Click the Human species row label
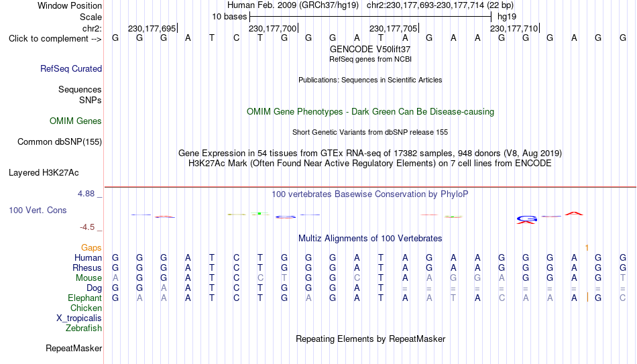 (x=88, y=257)
